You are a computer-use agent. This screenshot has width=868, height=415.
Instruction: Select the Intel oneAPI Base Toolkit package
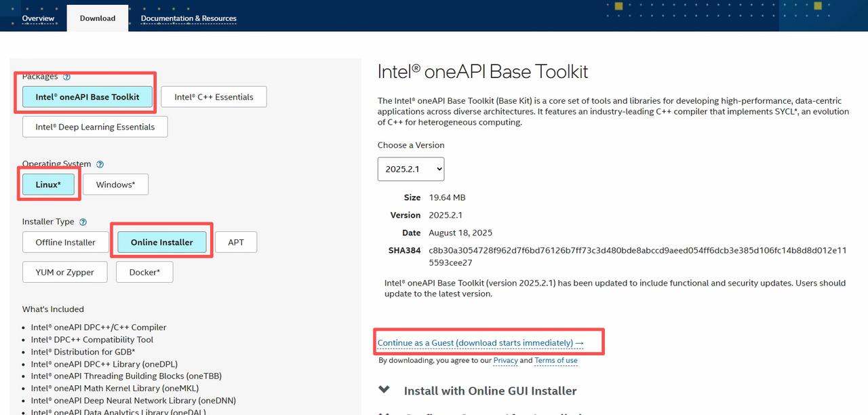(x=87, y=97)
